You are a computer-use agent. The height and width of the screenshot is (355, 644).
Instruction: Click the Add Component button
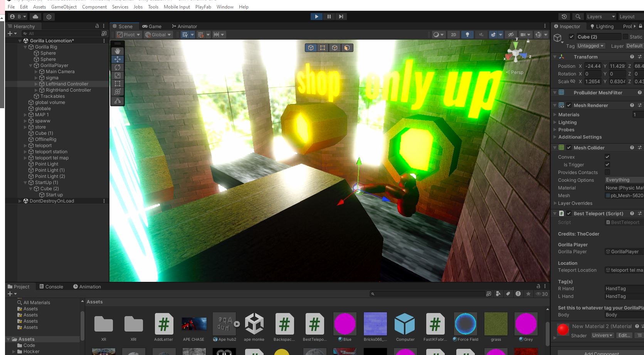tap(601, 352)
